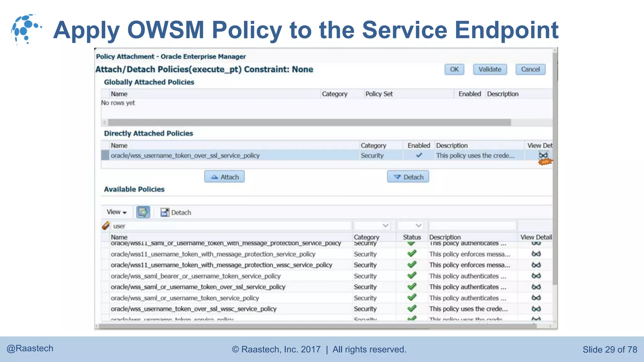The image size is (644, 362).
Task: View details glasses for wss_username_token_over_ssl_wssc_service_policy
Action: (536, 309)
